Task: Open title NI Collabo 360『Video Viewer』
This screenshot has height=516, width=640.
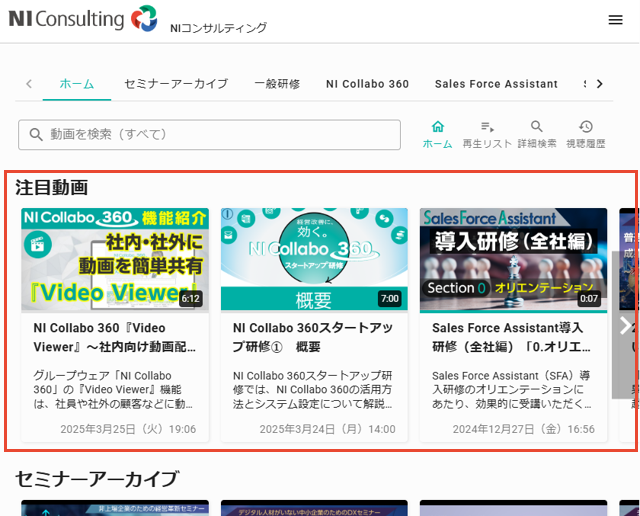Action: [115, 337]
